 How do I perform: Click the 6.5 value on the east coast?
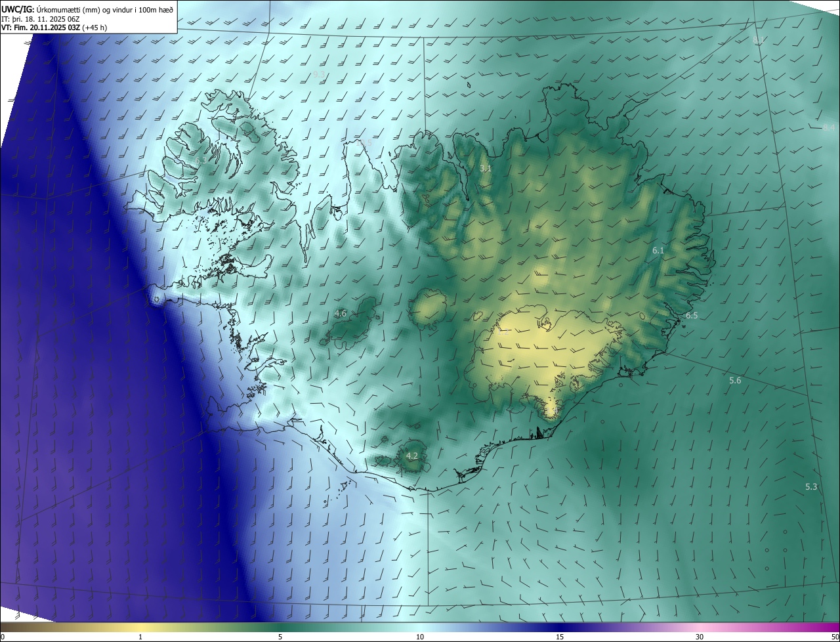692,316
